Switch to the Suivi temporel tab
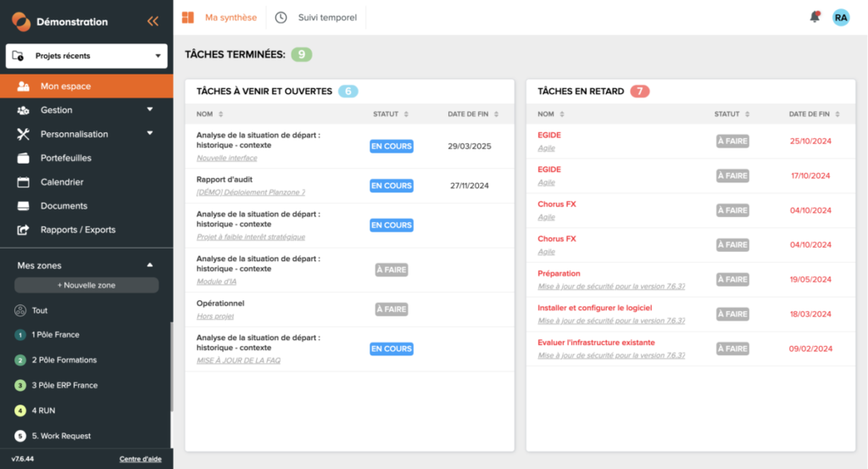This screenshot has height=469, width=868. coord(317,18)
